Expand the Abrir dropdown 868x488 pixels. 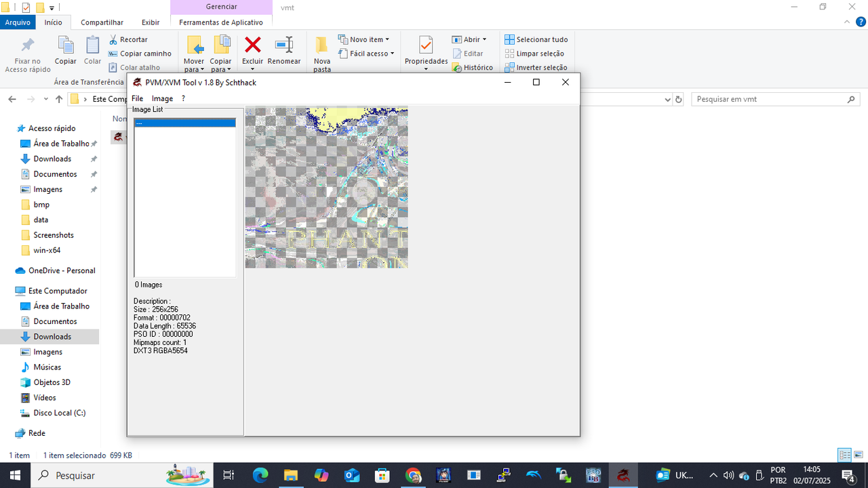coord(469,39)
